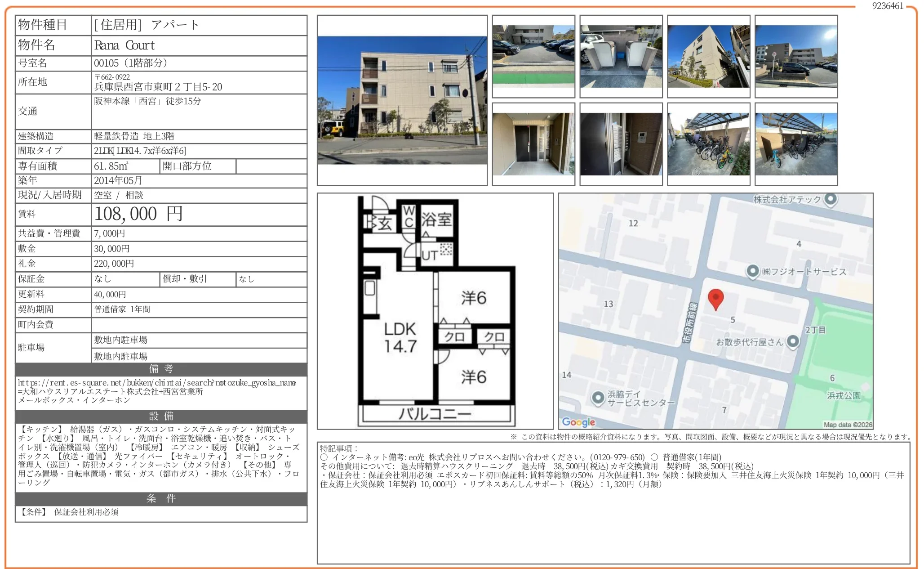Click the お散歩代行屋さん map marker
This screenshot has height=569, width=924.
click(x=793, y=341)
